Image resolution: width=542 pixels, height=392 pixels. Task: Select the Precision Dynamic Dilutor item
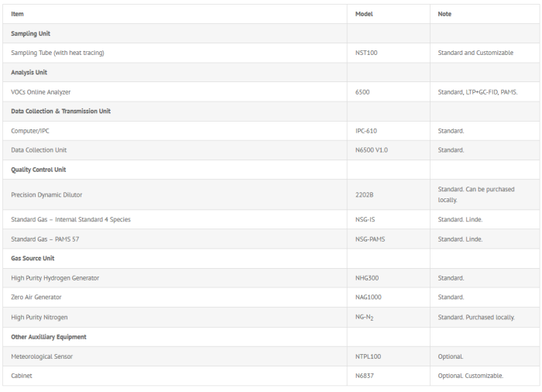[46, 194]
